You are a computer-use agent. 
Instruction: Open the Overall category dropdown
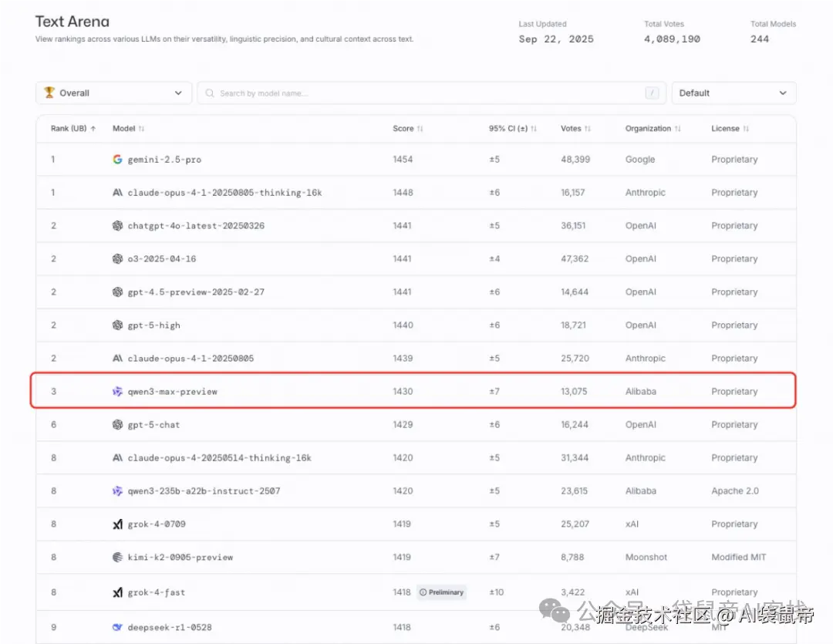(113, 93)
